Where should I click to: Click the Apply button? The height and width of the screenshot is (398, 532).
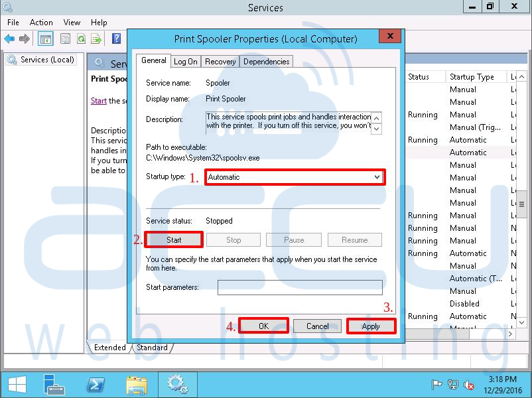click(371, 326)
